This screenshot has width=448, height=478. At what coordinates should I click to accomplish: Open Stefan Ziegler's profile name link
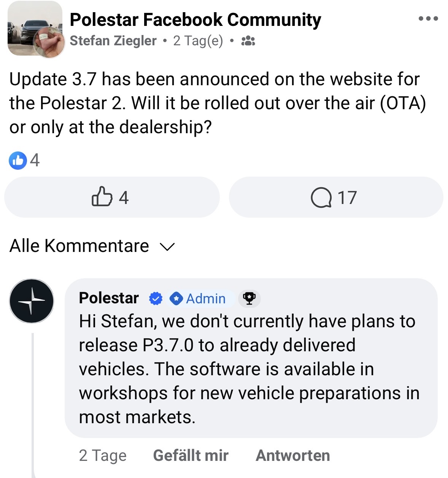[113, 41]
